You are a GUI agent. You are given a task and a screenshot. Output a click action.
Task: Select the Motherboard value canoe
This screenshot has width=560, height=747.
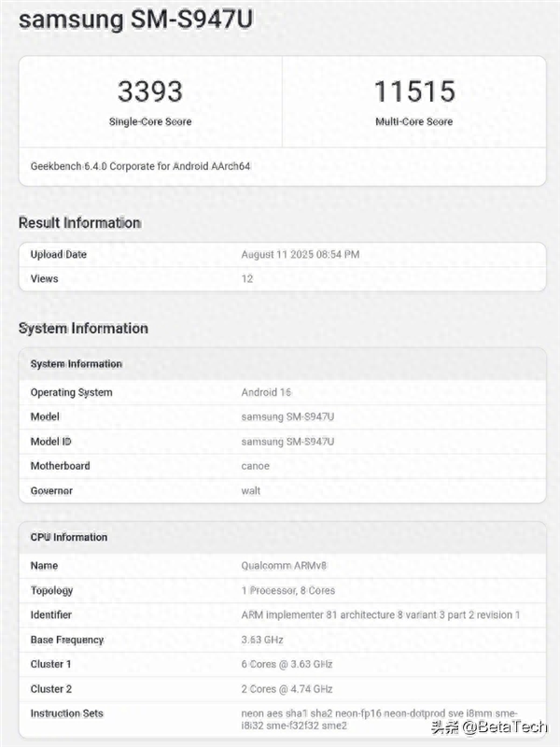click(255, 466)
